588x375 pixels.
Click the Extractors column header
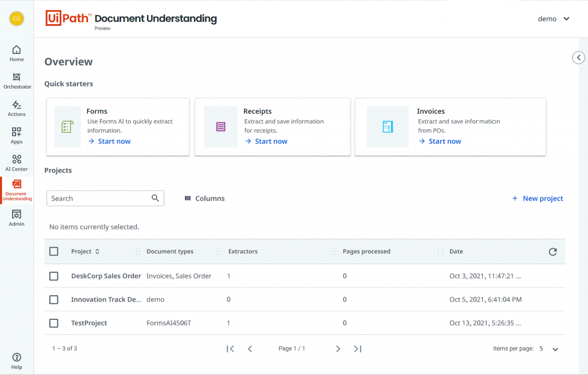pyautogui.click(x=243, y=252)
